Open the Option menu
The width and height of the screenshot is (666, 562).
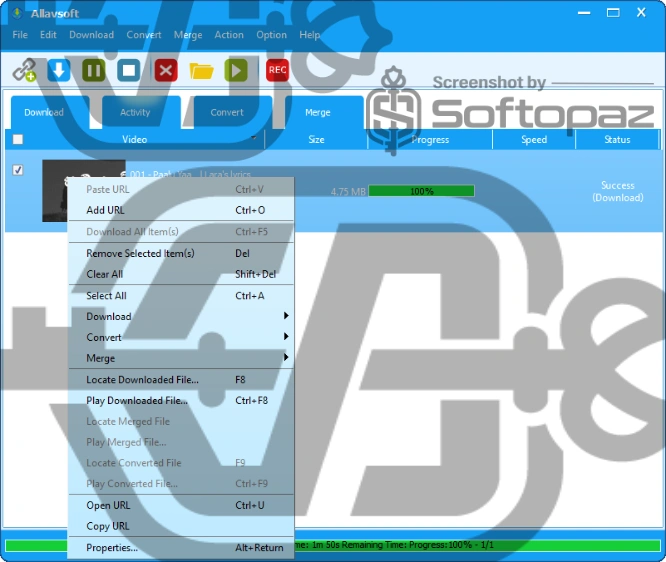pos(271,35)
